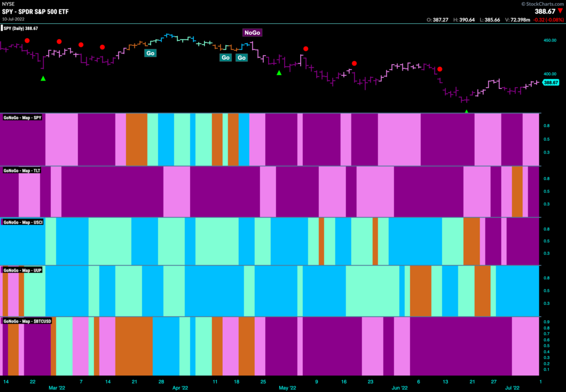Viewport: 566px width, 392px height.
Task: Click the first orange segment in the SPY map
Action: (x=137, y=140)
